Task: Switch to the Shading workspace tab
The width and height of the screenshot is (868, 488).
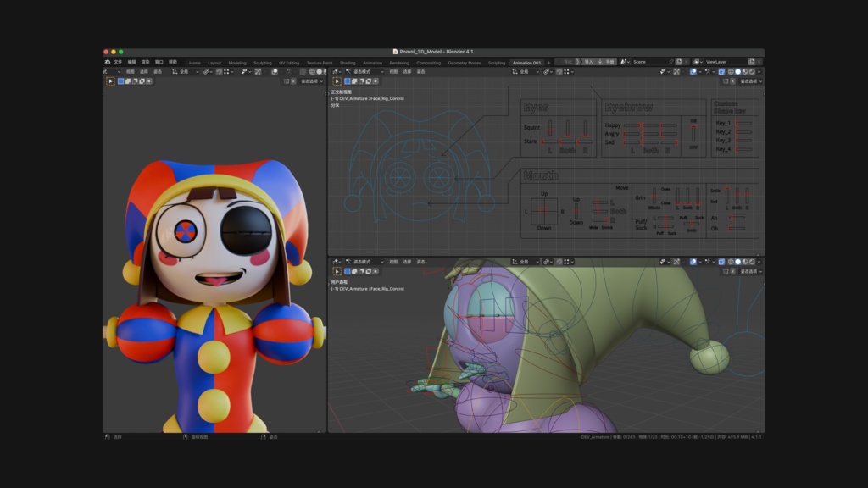Action: click(x=348, y=63)
